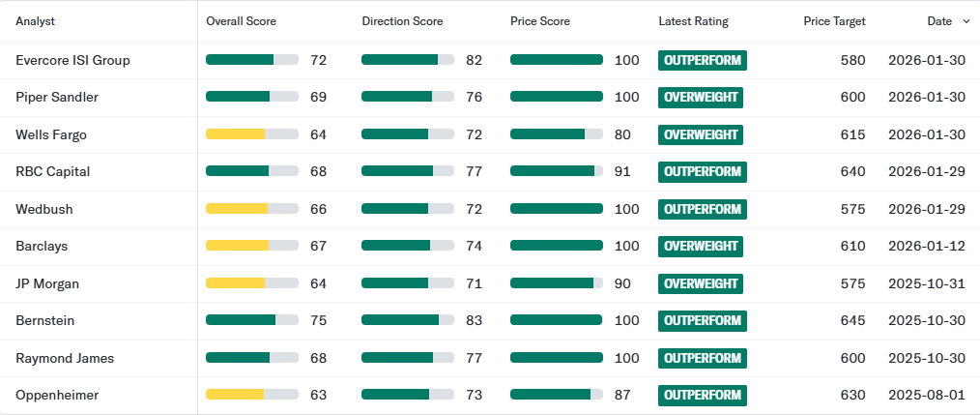Click the Bernstein analyst name
The width and height of the screenshot is (980, 415).
click(45, 320)
